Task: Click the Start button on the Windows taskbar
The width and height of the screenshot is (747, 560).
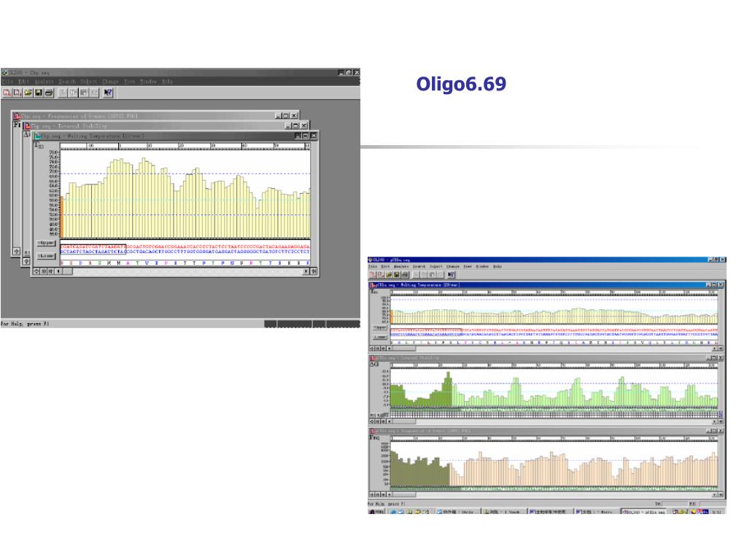Action: [376, 511]
